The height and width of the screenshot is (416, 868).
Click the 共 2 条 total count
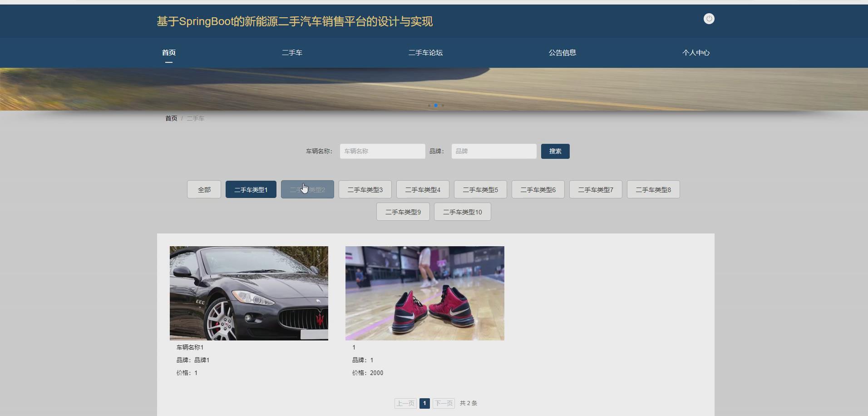click(x=469, y=403)
